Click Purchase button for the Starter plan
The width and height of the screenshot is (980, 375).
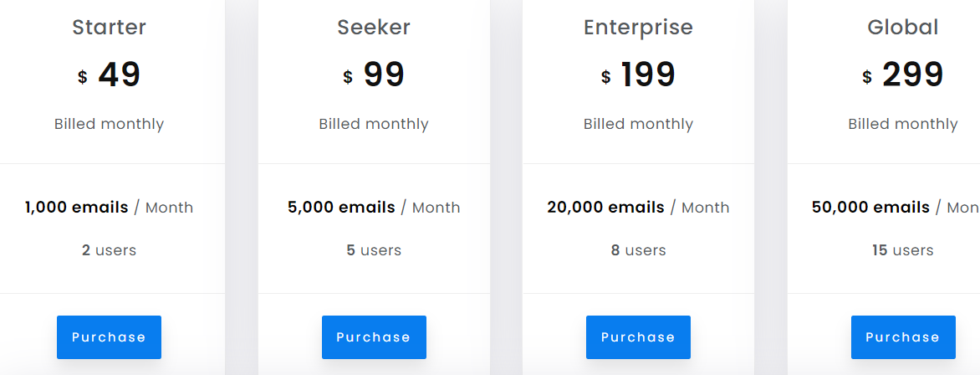point(109,336)
